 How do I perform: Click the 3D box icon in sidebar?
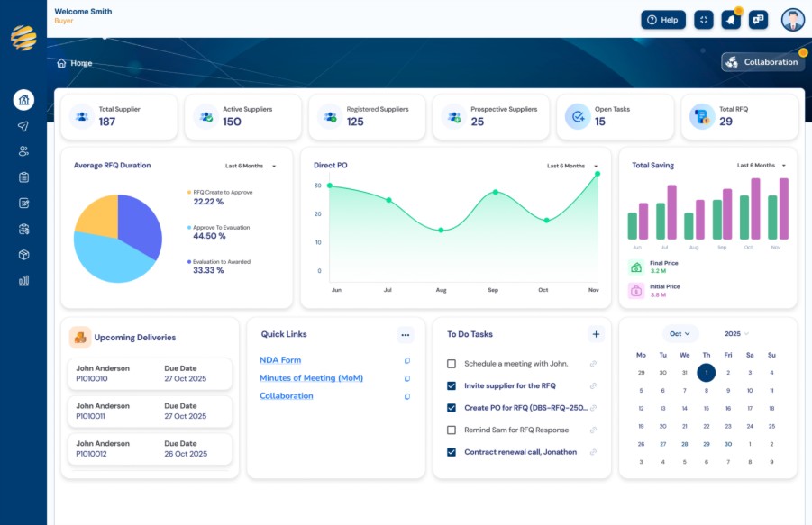pyautogui.click(x=23, y=255)
